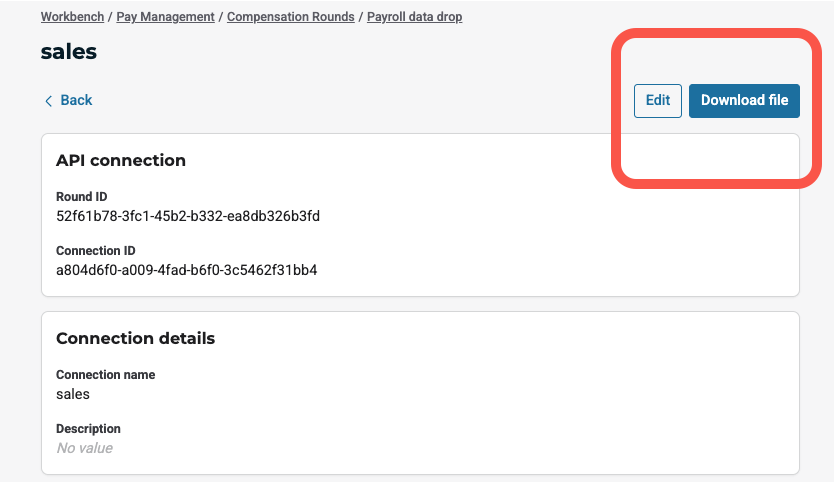Viewport: 834px width, 482px height.
Task: Click the API connection section heading
Action: [x=121, y=160]
